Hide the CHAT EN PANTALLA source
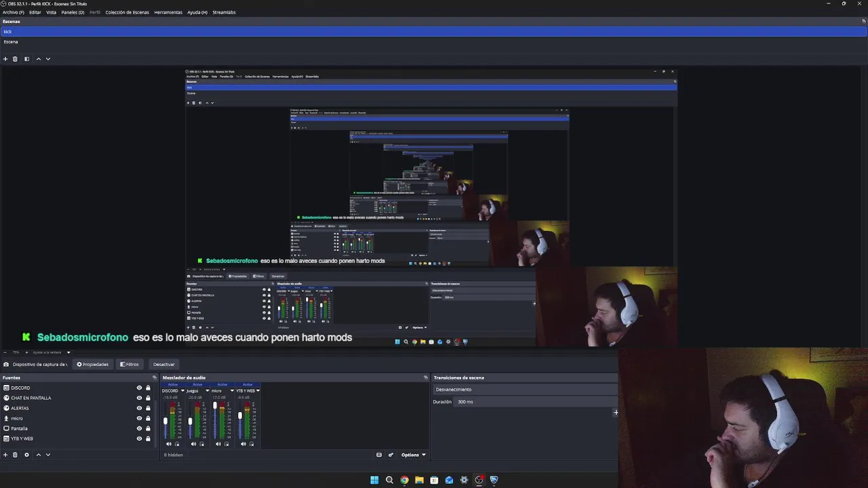This screenshot has height=488, width=868. tap(139, 398)
